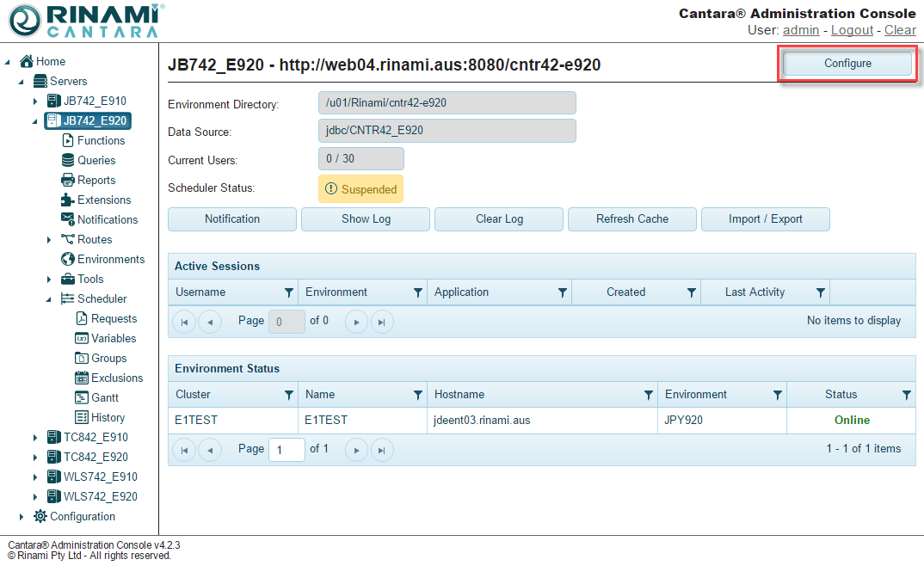Screen dimensions: 924x578
Task: Click the Functions icon in sidebar
Action: point(68,140)
